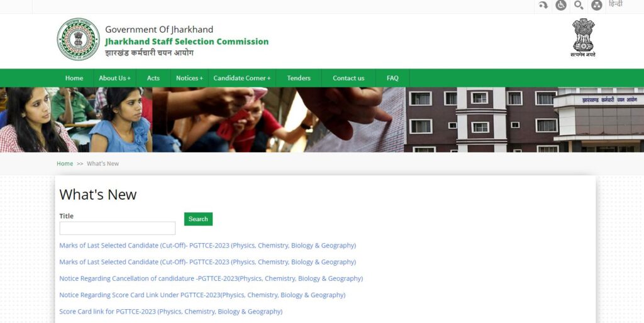The image size is (644, 323).
Task: Open the sitemap icon in top bar
Action: click(x=596, y=5)
